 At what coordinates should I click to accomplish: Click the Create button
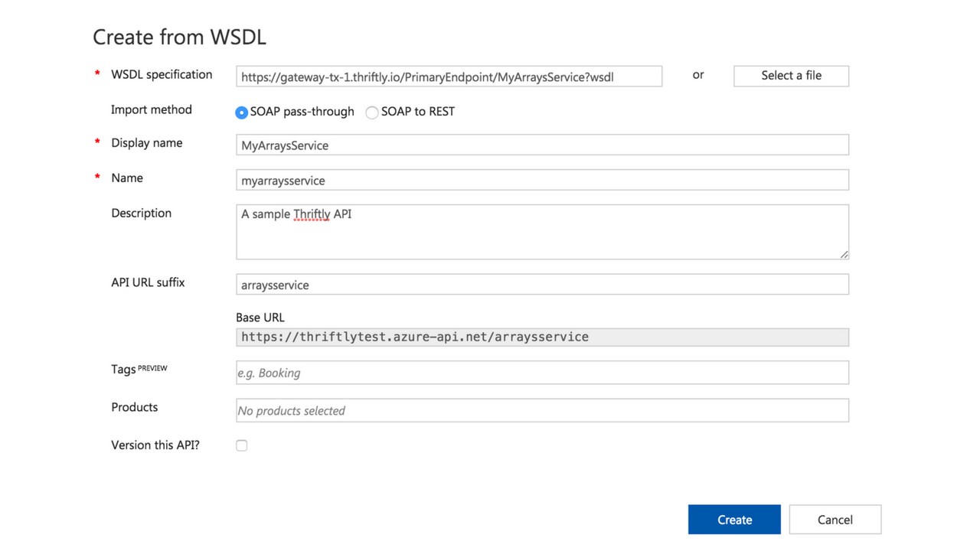733,520
